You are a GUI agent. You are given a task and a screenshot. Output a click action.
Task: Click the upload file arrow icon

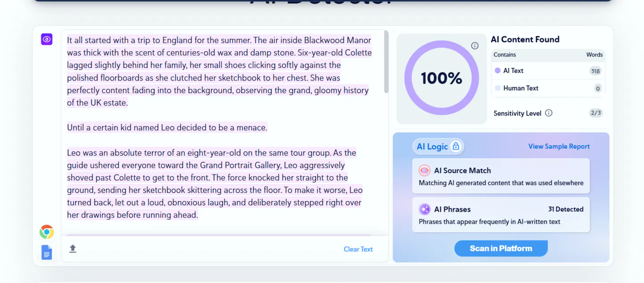tap(73, 249)
